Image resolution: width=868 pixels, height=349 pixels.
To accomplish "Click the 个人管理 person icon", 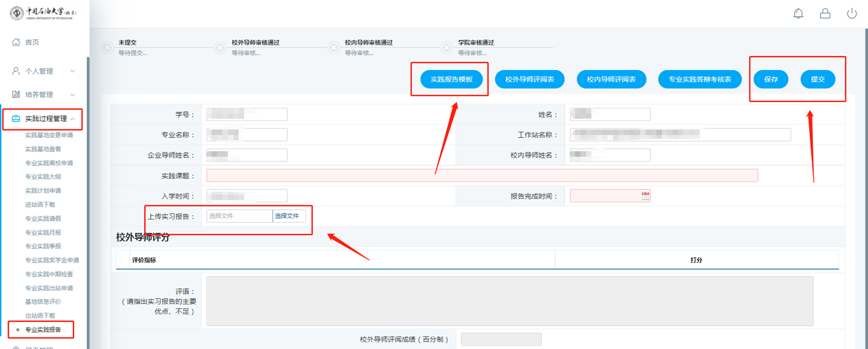I will point(16,71).
